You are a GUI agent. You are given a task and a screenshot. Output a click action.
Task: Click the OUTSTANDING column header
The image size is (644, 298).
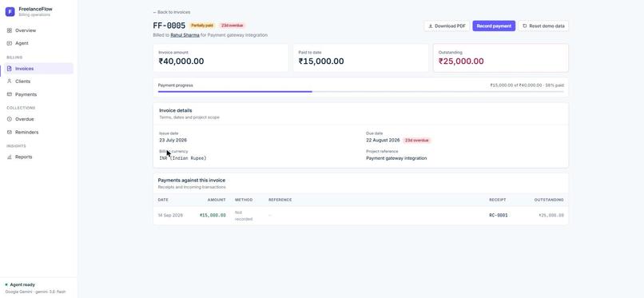(549, 200)
